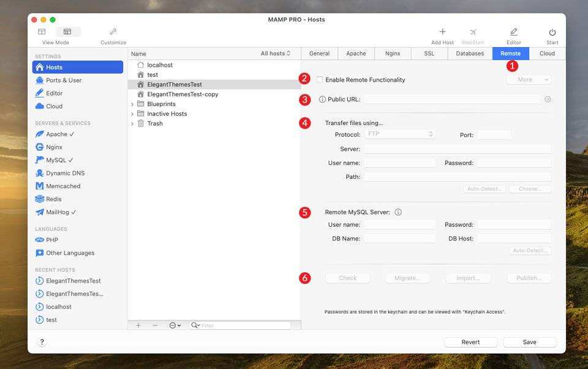The width and height of the screenshot is (588, 369).
Task: Click the help question mark button
Action: (x=42, y=342)
